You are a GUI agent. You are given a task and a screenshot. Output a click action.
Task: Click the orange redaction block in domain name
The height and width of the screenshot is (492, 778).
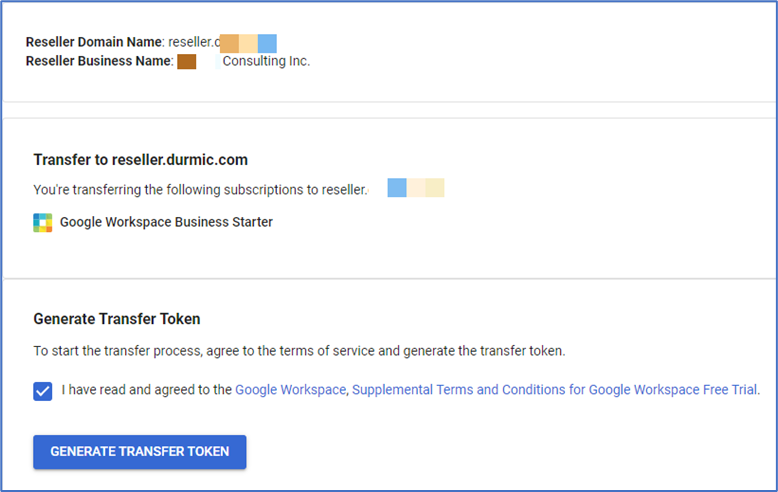[229, 44]
